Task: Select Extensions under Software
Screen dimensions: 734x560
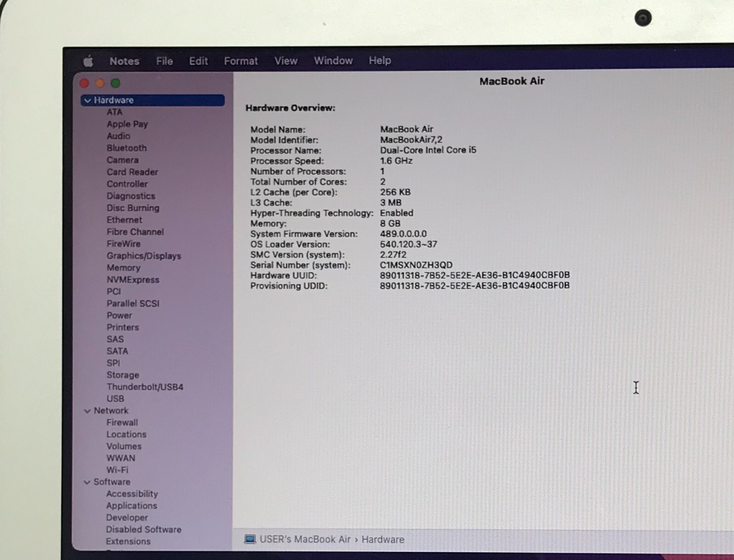Action: click(128, 542)
